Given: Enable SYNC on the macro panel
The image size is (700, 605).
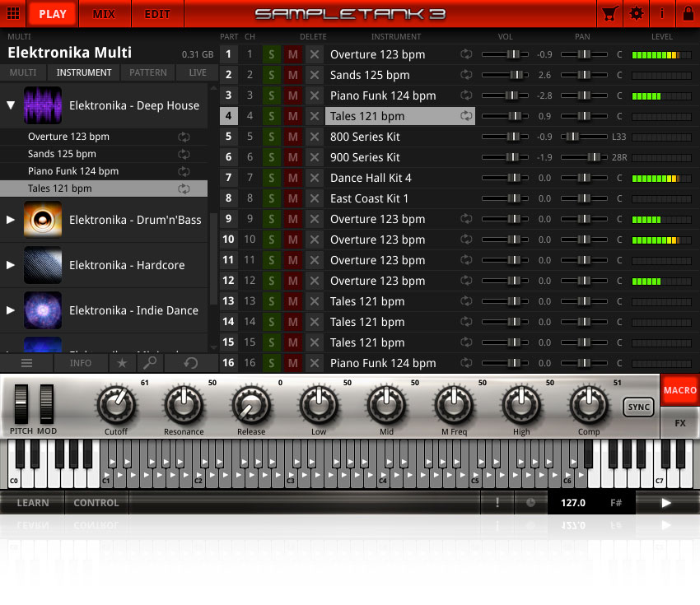Looking at the screenshot, I should (x=638, y=407).
